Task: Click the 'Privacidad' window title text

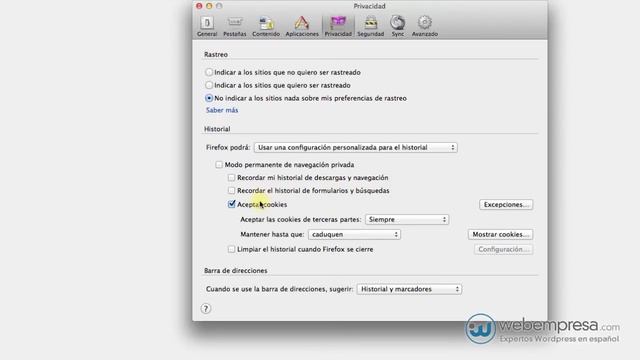Action: pyautogui.click(x=369, y=6)
